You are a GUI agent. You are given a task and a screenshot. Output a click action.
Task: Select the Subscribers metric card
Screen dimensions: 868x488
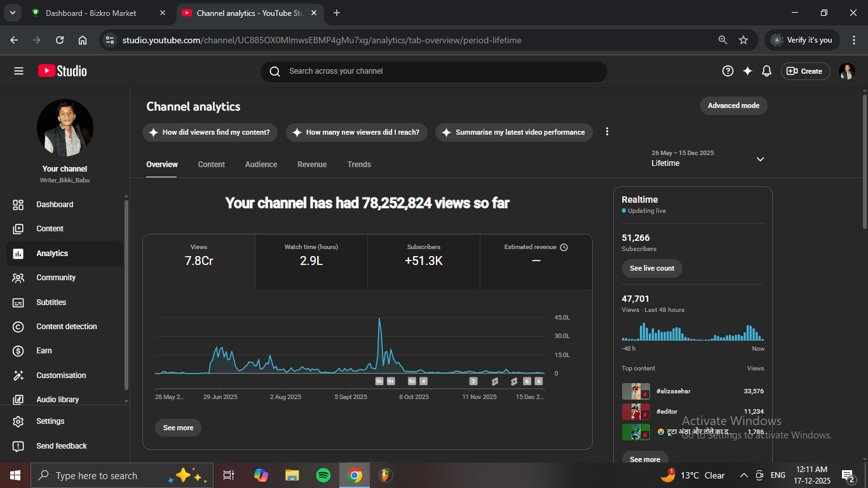424,261
